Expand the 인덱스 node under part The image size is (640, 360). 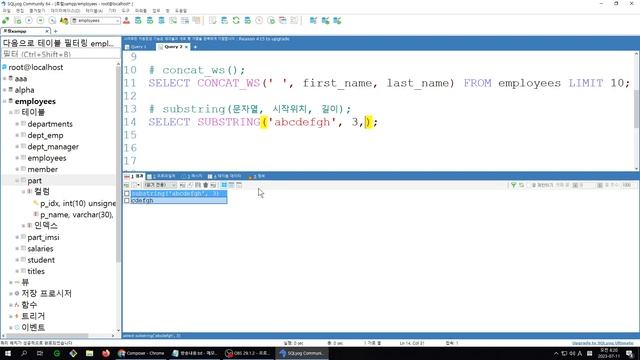[23, 225]
